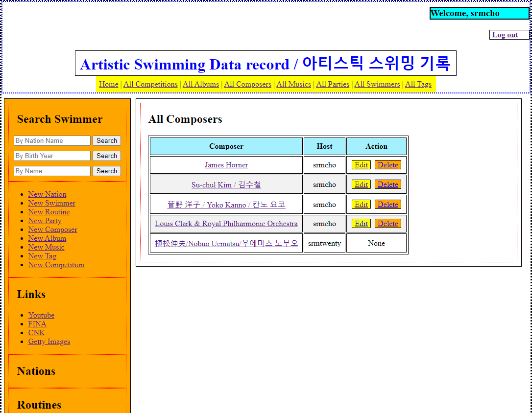This screenshot has width=532, height=413.
Task: Click inside the By Nation Name search field
Action: (51, 140)
